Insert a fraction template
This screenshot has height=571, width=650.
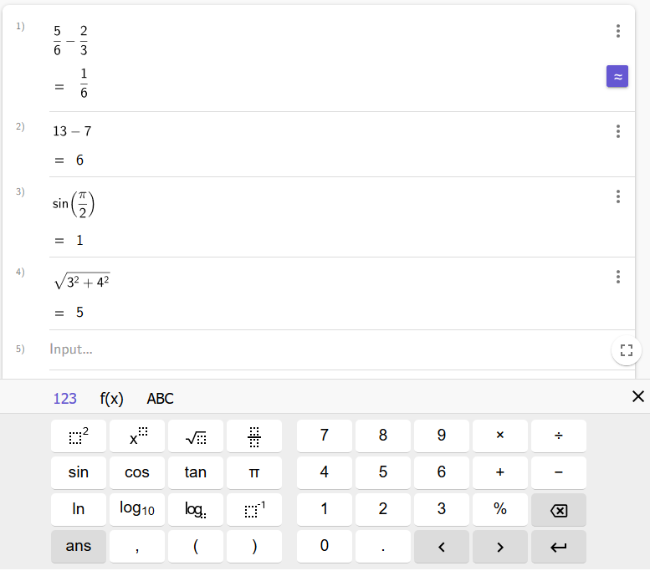coord(254,436)
